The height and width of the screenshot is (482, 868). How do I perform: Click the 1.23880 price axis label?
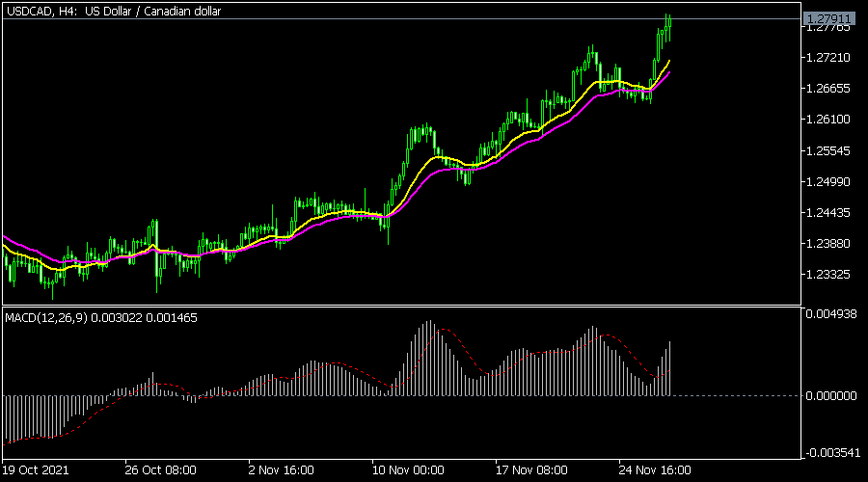[x=828, y=244]
